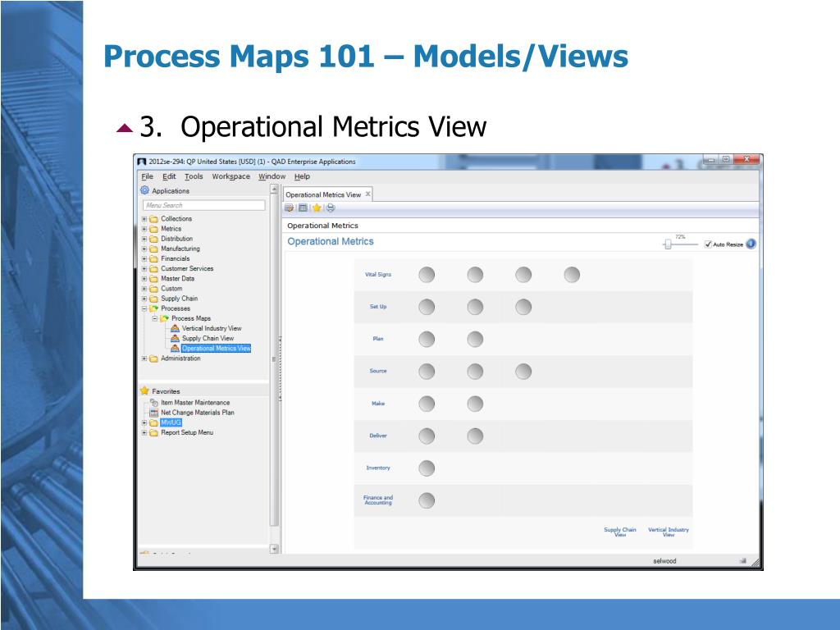Viewport: 840px width, 630px height.
Task: Click the first circle in the Source row
Action: pos(427,372)
